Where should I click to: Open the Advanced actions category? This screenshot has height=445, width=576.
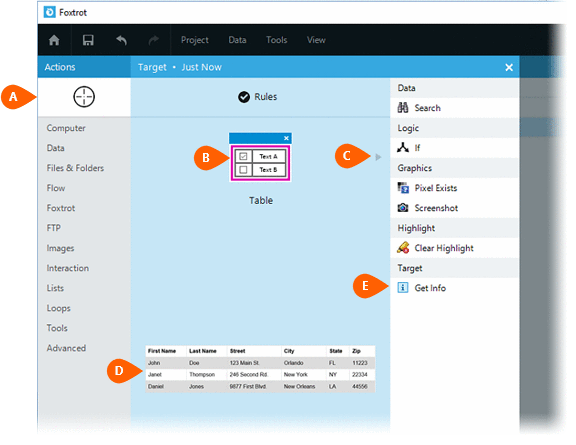pos(66,348)
